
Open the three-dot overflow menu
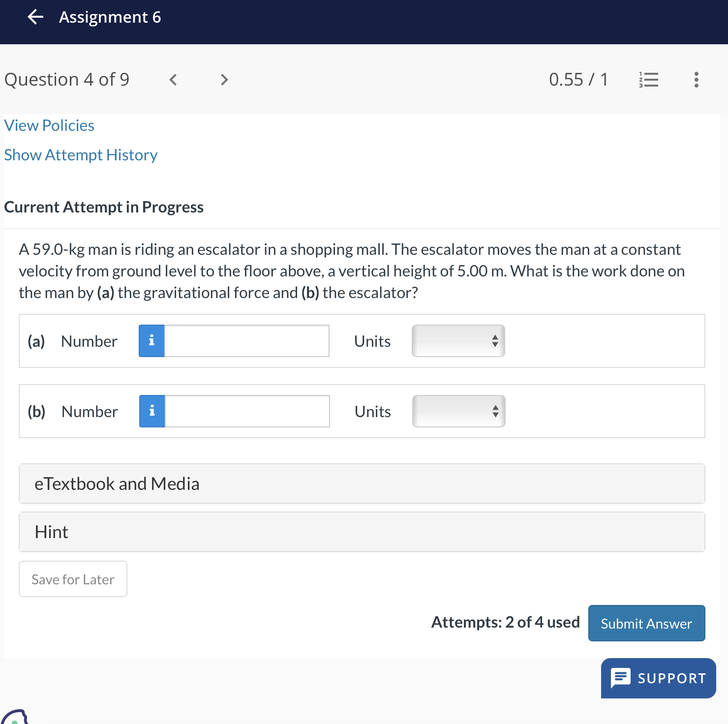pos(696,80)
